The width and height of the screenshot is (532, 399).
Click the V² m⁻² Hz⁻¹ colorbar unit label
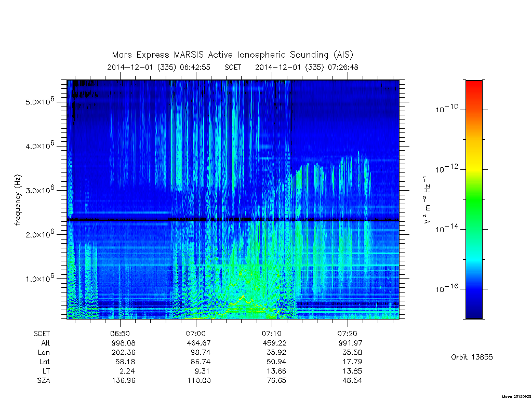click(x=428, y=200)
